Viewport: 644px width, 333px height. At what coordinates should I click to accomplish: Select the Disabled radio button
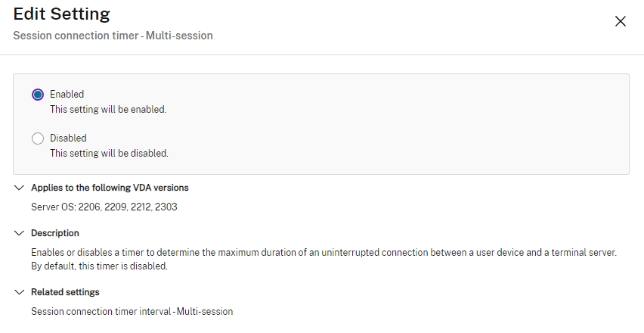[38, 138]
